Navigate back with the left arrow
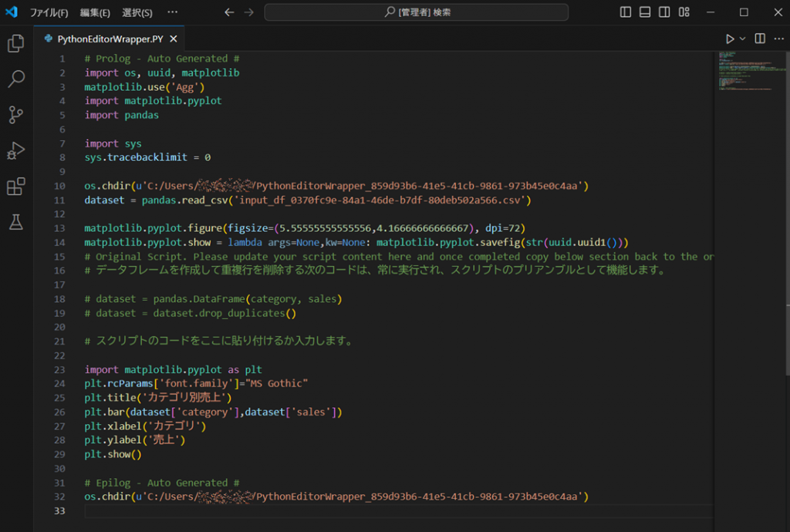Viewport: 790px width, 532px height. click(228, 12)
